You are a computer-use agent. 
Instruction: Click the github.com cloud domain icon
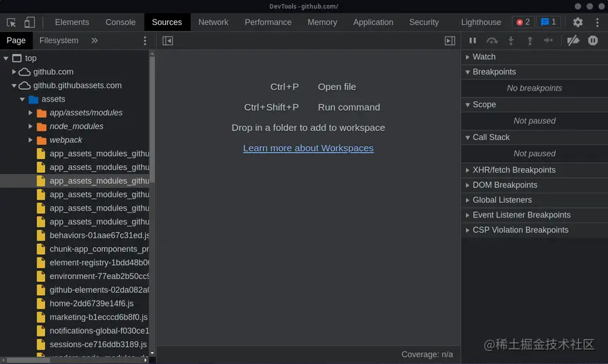[24, 72]
